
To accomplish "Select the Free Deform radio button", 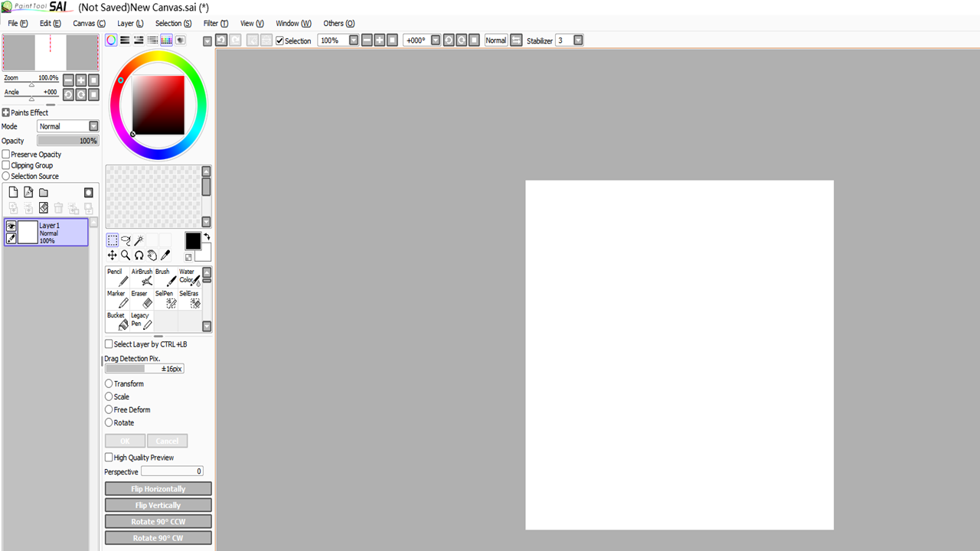I will (108, 409).
